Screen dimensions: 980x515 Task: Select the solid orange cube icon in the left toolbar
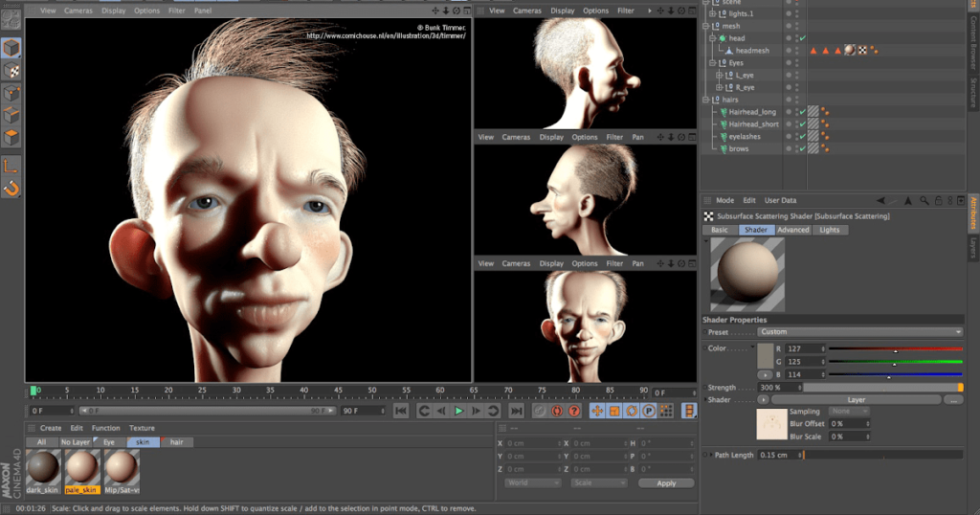11,138
